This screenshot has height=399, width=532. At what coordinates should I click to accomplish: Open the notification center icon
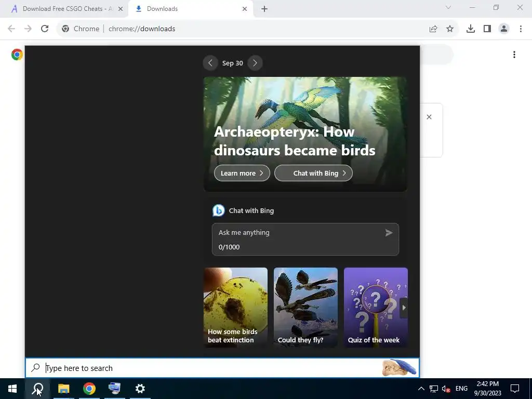coord(515,389)
